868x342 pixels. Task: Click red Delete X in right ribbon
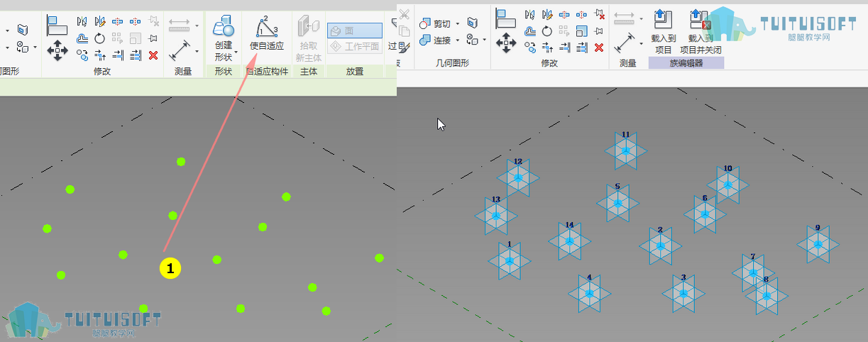click(x=599, y=47)
